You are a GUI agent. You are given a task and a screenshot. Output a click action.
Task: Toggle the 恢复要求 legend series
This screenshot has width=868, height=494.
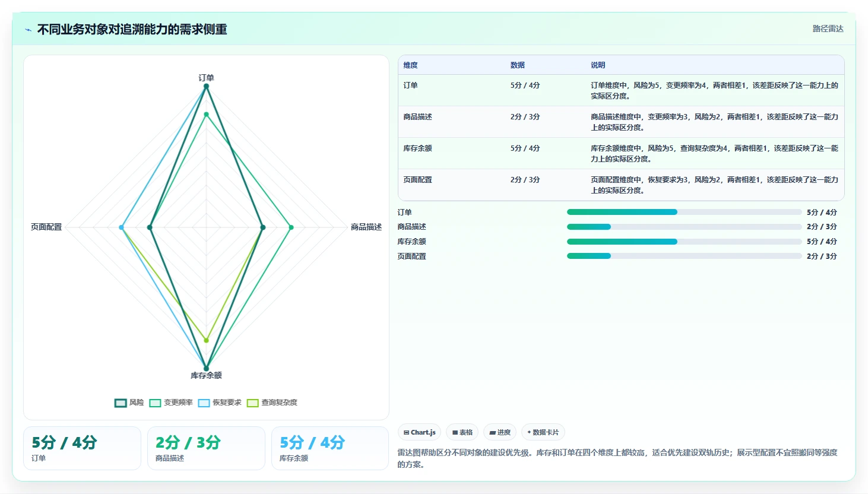pyautogui.click(x=220, y=403)
